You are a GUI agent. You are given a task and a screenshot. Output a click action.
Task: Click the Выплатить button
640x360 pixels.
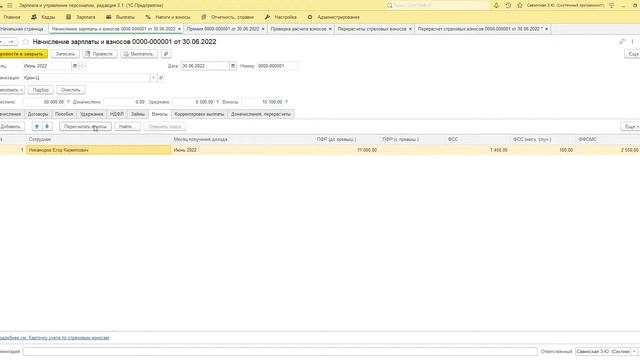pos(139,54)
